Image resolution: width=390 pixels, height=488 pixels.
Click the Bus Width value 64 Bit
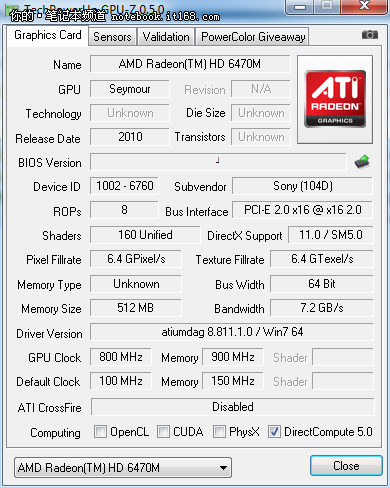pyautogui.click(x=322, y=284)
